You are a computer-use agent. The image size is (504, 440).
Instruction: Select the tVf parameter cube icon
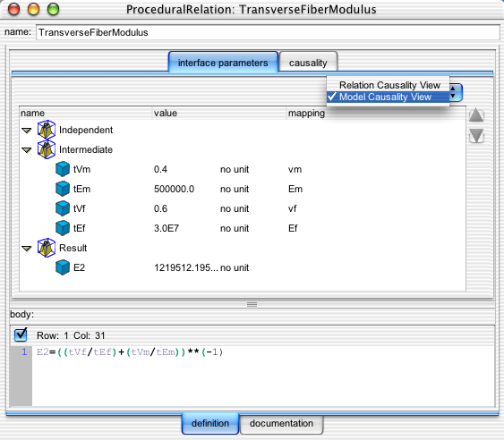click(63, 208)
